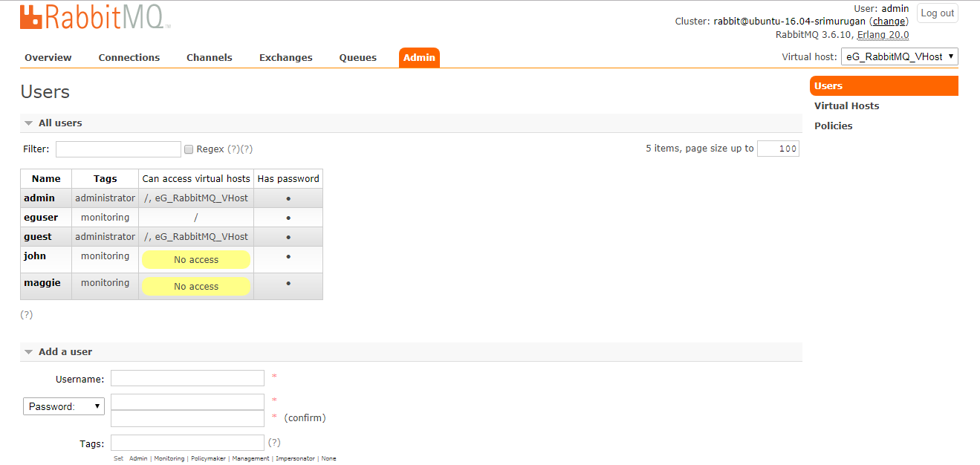Click the monitoring tag in maggie row
The height and width of the screenshot is (465, 980).
point(106,283)
